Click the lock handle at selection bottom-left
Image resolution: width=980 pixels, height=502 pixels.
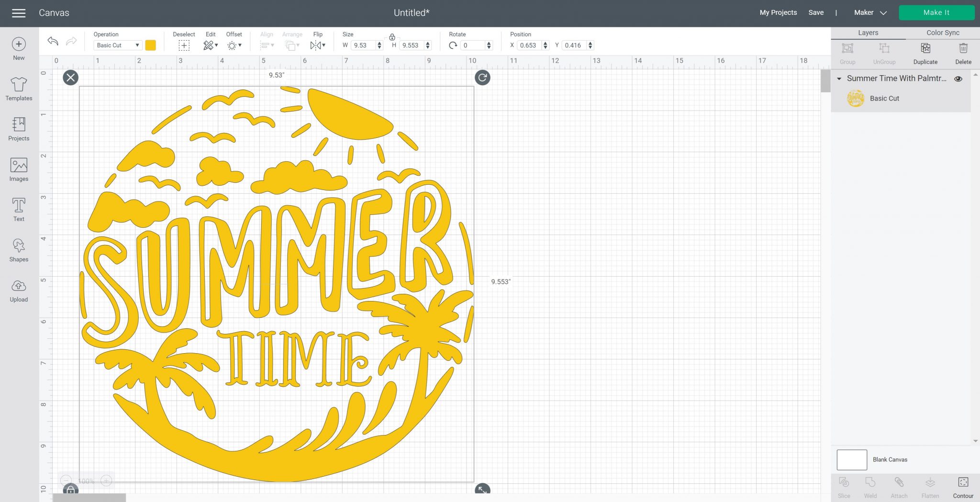pos(71,490)
